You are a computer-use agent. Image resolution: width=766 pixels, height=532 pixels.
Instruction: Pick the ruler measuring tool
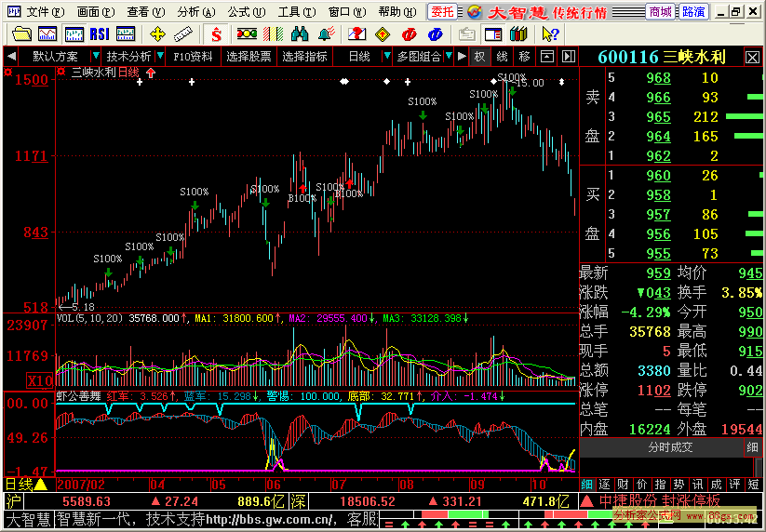(183, 34)
